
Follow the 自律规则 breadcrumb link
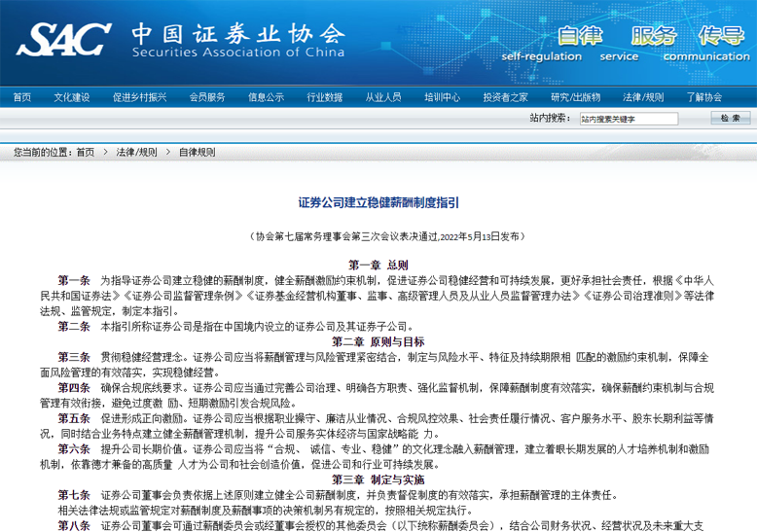point(197,153)
